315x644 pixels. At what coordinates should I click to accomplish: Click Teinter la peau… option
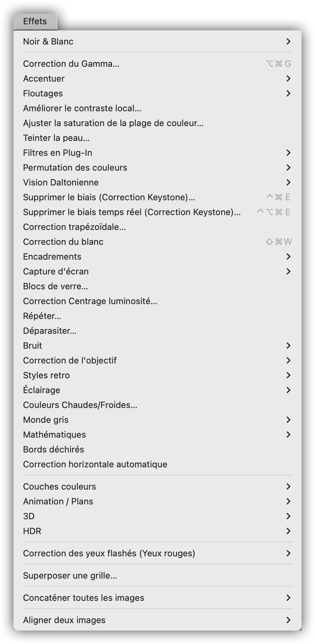pos(56,138)
